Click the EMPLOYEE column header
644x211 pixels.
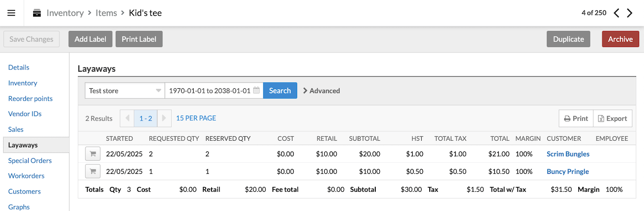click(612, 138)
